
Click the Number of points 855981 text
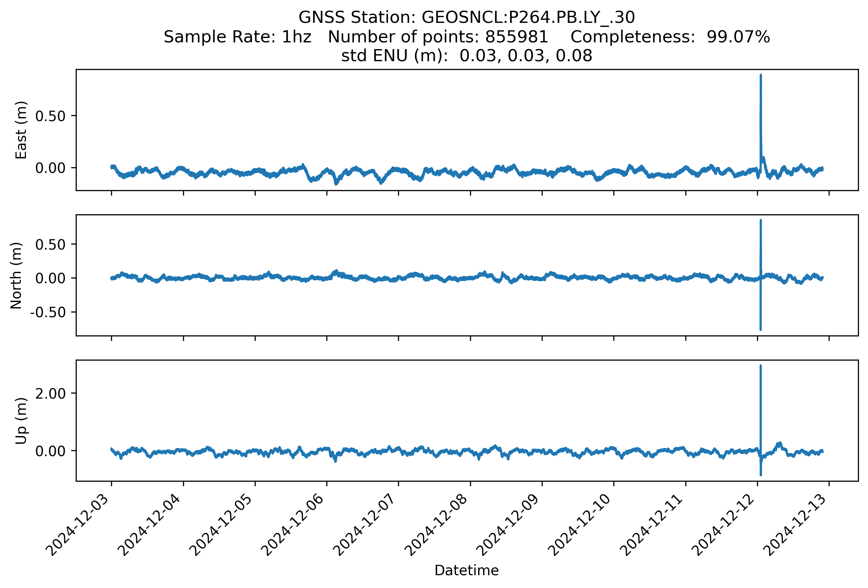point(438,37)
